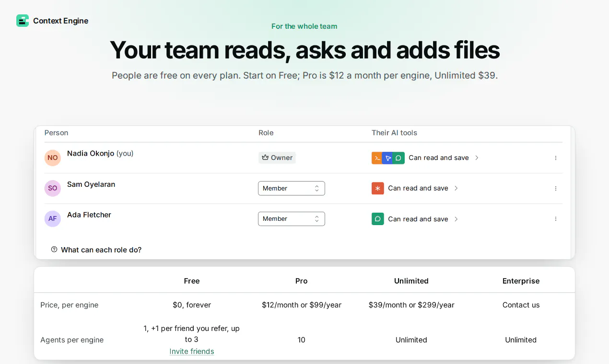This screenshot has width=609, height=364.
Task: Click the Context Engine logo icon
Action: [23, 21]
